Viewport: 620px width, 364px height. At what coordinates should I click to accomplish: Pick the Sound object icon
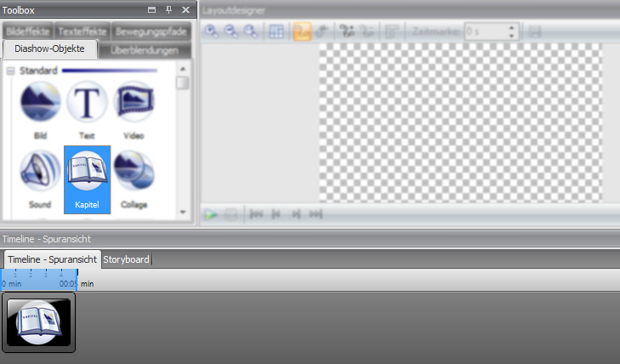40,171
